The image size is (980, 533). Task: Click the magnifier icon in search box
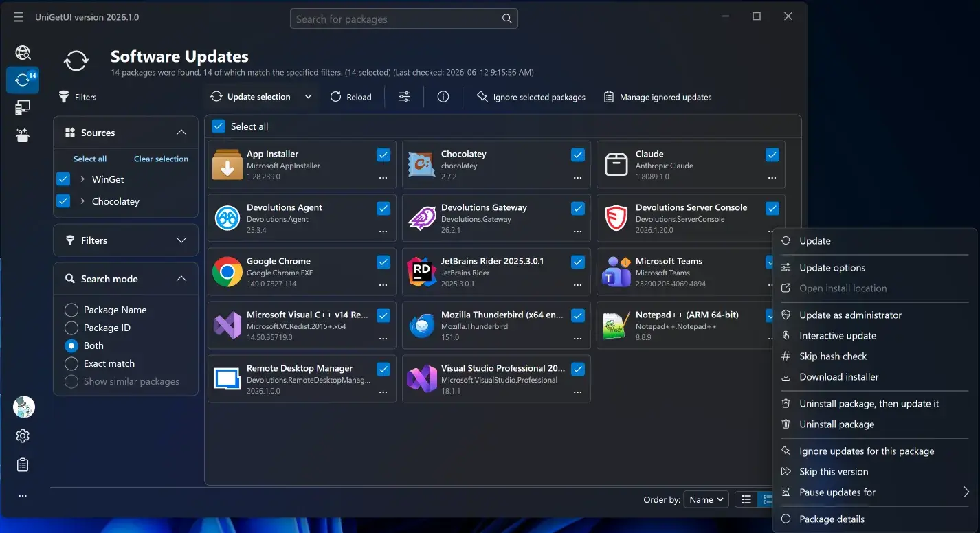(x=507, y=19)
